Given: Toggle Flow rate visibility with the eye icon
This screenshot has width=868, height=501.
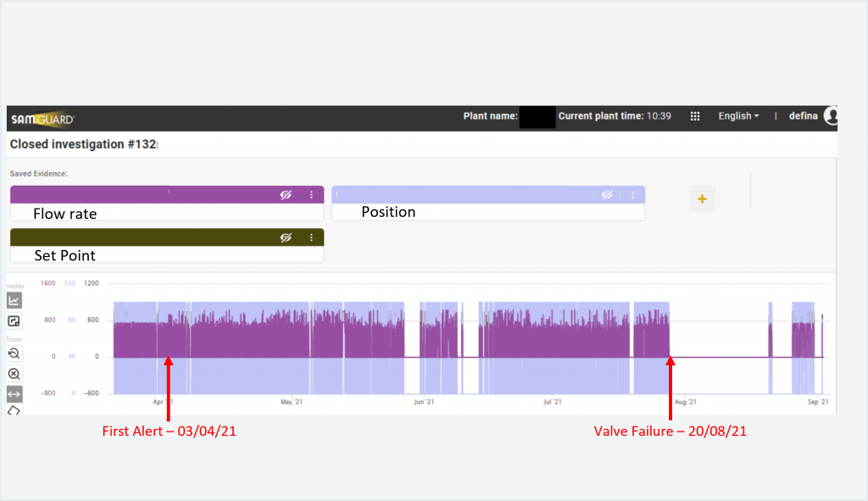Looking at the screenshot, I should (286, 195).
